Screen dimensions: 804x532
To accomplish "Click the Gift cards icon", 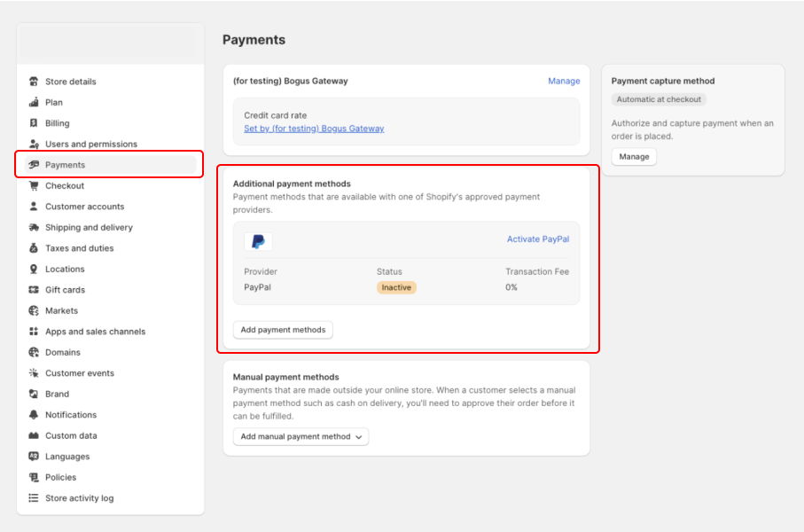I will pyautogui.click(x=34, y=290).
